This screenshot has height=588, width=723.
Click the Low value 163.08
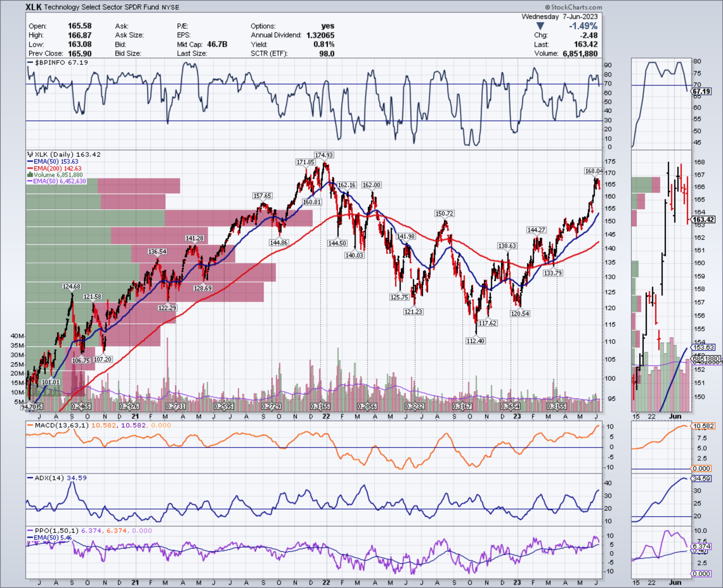click(x=80, y=44)
